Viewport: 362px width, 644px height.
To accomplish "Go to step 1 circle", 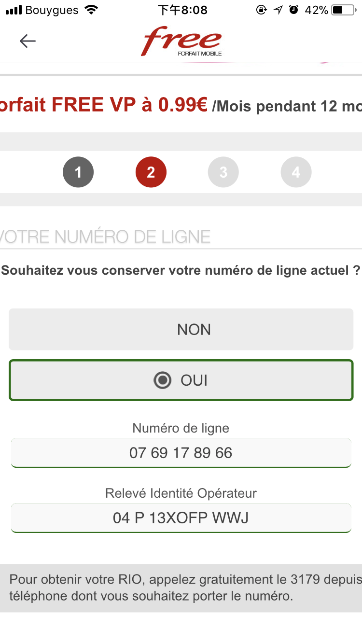I will coord(78,172).
